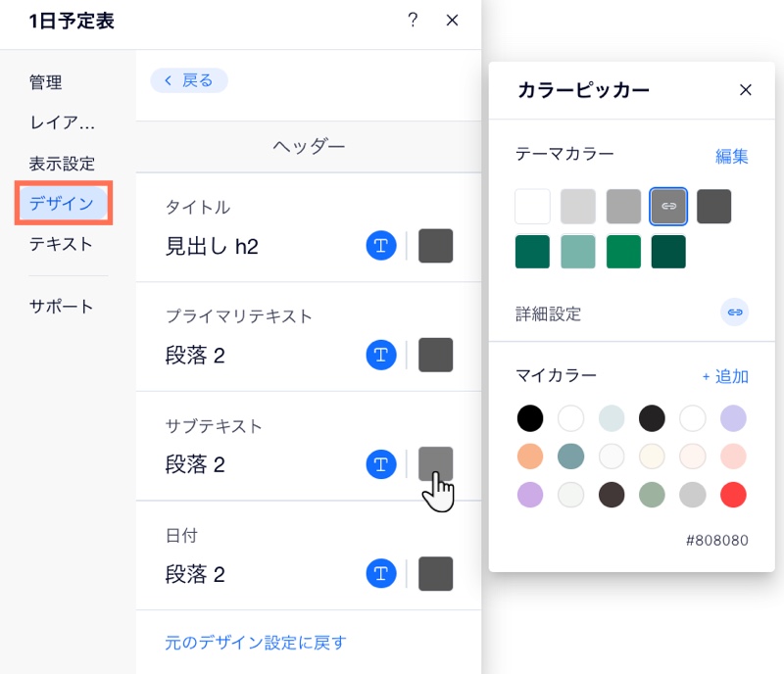
Task: Select the white theme color swatch
Action: point(532,206)
